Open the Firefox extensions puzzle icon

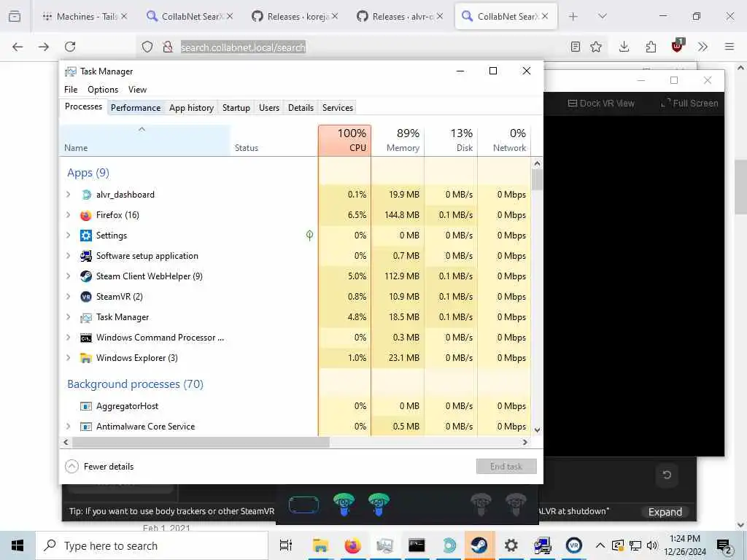click(651, 47)
